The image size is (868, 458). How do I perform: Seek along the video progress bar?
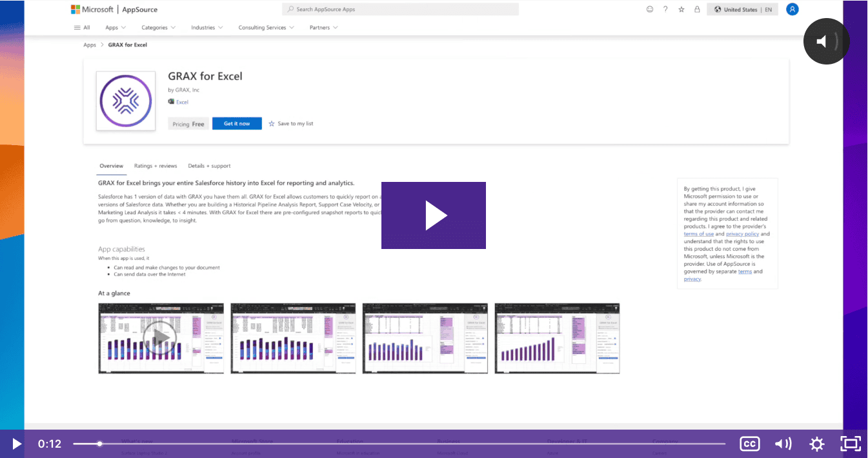[399, 444]
